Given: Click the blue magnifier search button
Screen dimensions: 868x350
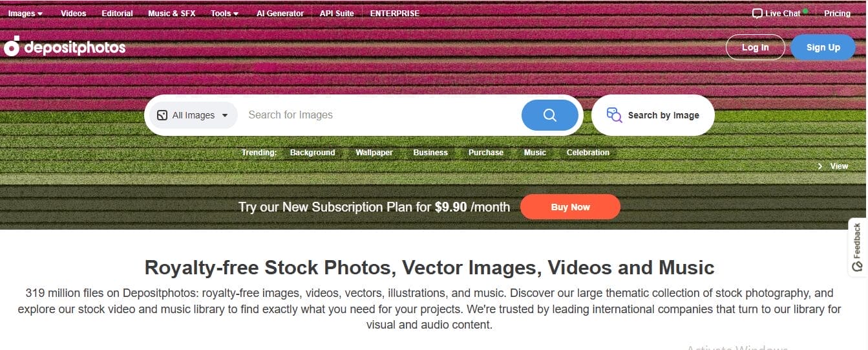Looking at the screenshot, I should [550, 115].
